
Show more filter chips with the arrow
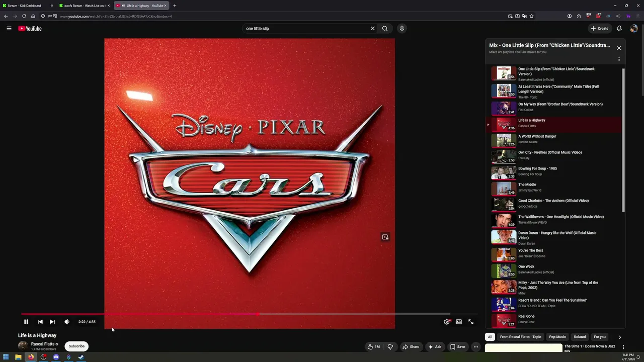coord(619,337)
